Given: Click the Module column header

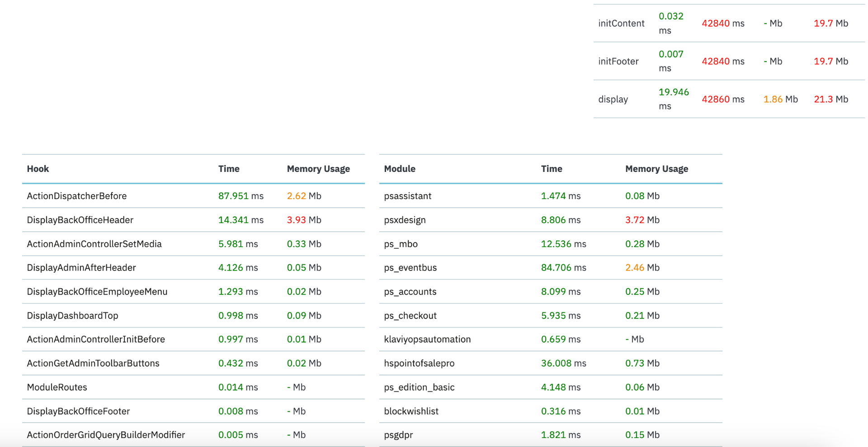Looking at the screenshot, I should pyautogui.click(x=400, y=169).
